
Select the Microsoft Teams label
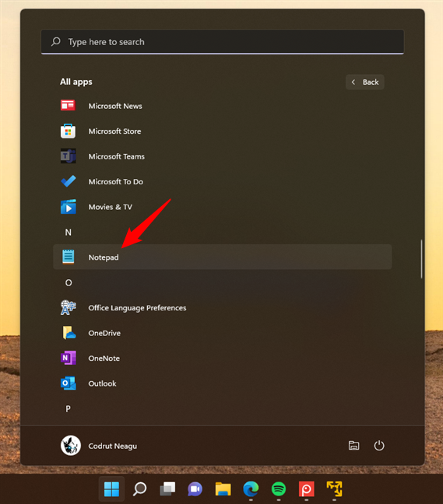pos(117,156)
